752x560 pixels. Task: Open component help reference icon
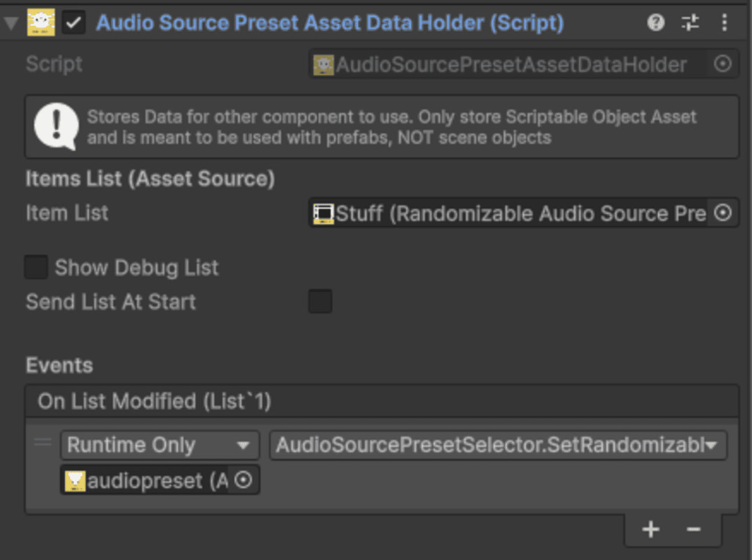(x=655, y=22)
